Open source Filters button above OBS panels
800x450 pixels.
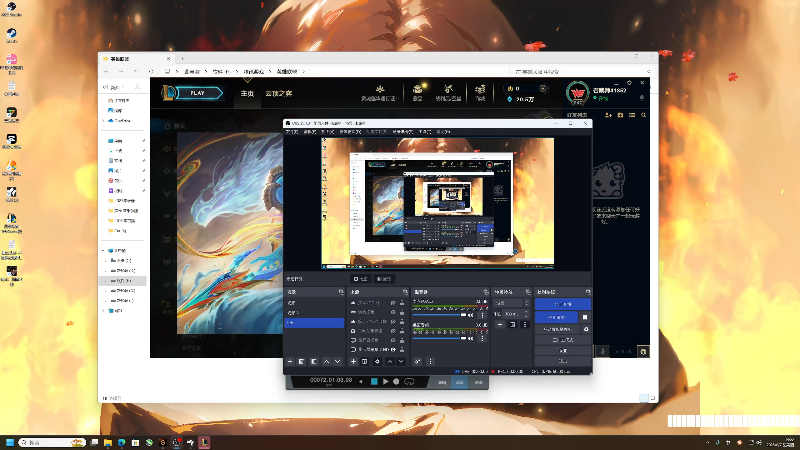point(384,279)
